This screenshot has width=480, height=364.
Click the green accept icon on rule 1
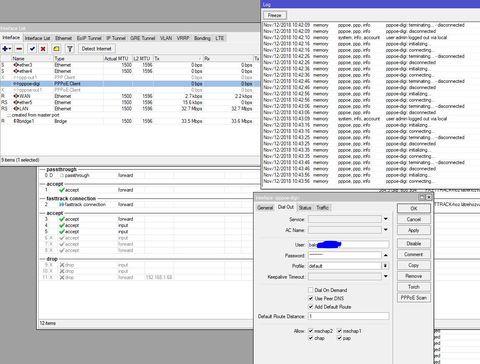coord(62,190)
